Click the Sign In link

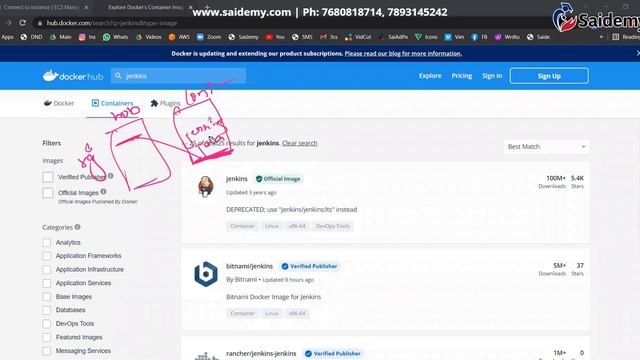coord(492,76)
